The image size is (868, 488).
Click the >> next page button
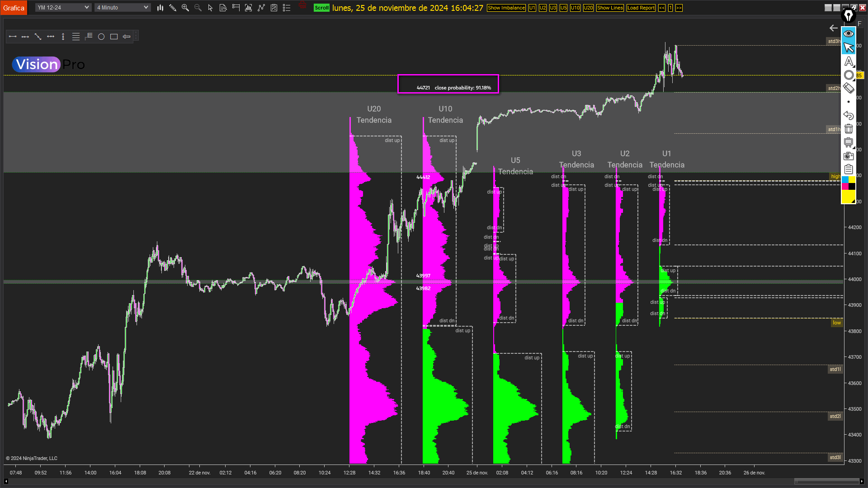(679, 8)
